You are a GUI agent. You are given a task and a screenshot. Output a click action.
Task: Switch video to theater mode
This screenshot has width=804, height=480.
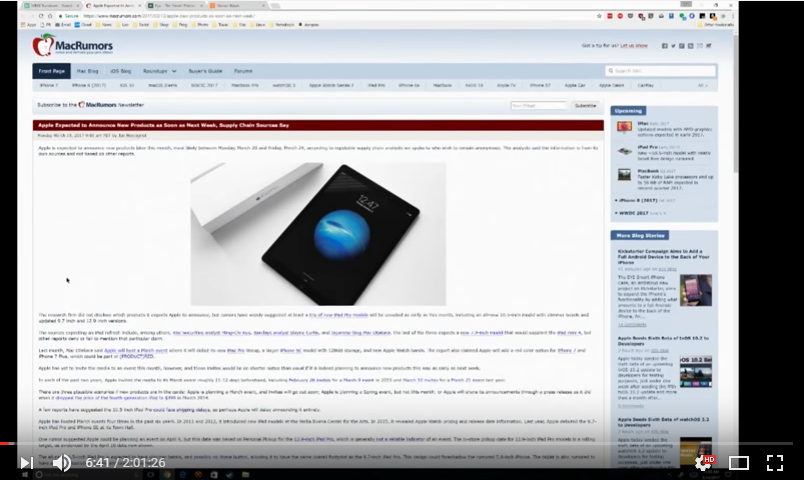[738, 463]
